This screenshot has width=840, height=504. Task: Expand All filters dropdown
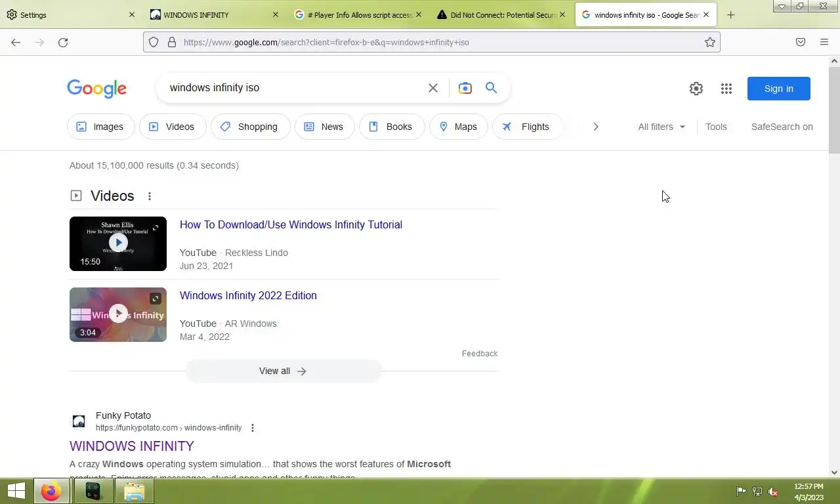pyautogui.click(x=661, y=127)
